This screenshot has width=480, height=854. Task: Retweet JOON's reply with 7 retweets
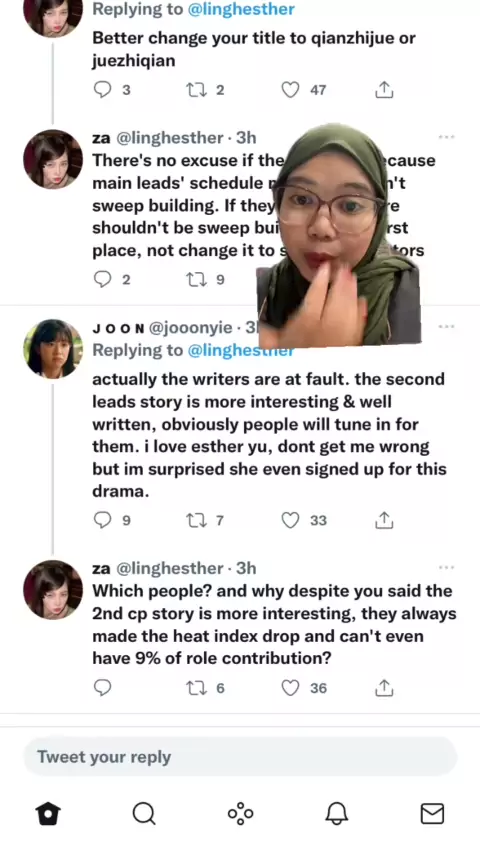click(195, 520)
